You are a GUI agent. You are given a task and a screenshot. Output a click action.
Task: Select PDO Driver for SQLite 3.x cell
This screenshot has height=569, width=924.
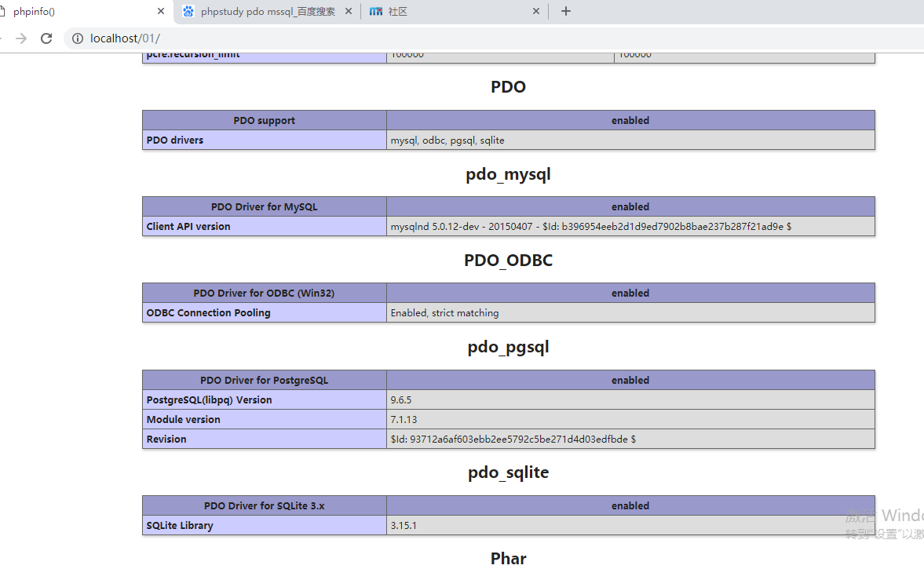point(264,505)
